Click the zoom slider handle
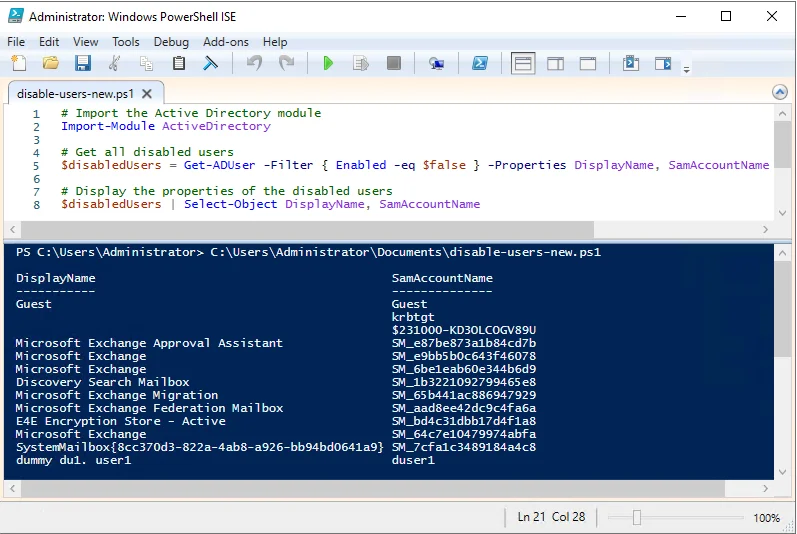Image resolution: width=797 pixels, height=534 pixels. (x=637, y=517)
